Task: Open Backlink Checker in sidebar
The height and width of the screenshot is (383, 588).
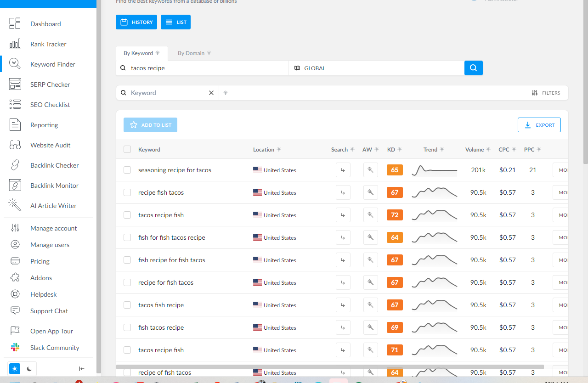Action: [54, 165]
